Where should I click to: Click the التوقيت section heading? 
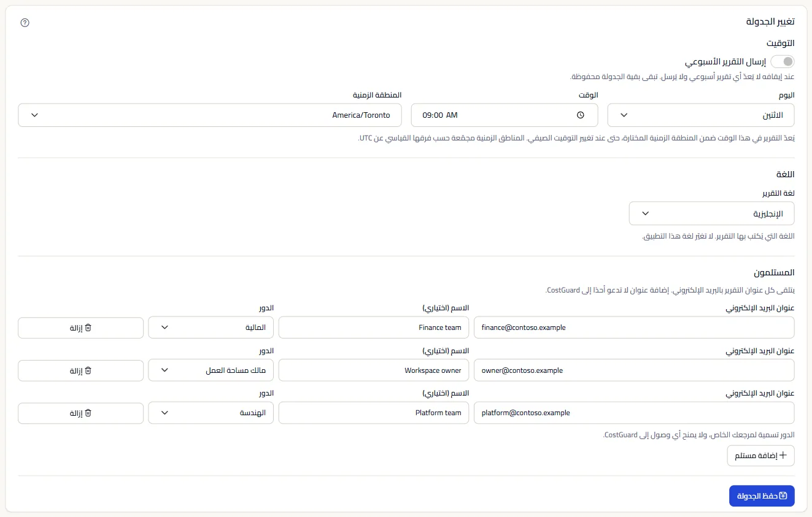coord(780,43)
